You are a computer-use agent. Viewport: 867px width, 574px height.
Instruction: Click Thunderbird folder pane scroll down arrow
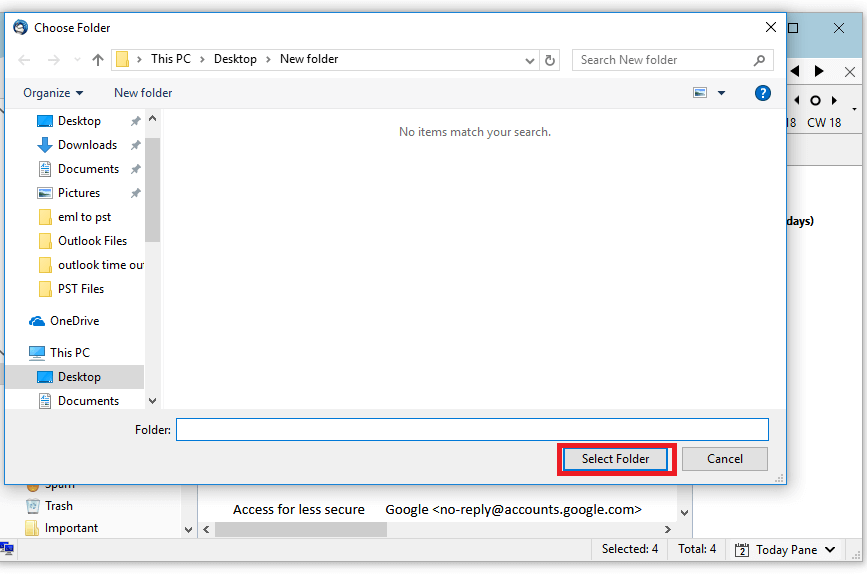pos(189,530)
